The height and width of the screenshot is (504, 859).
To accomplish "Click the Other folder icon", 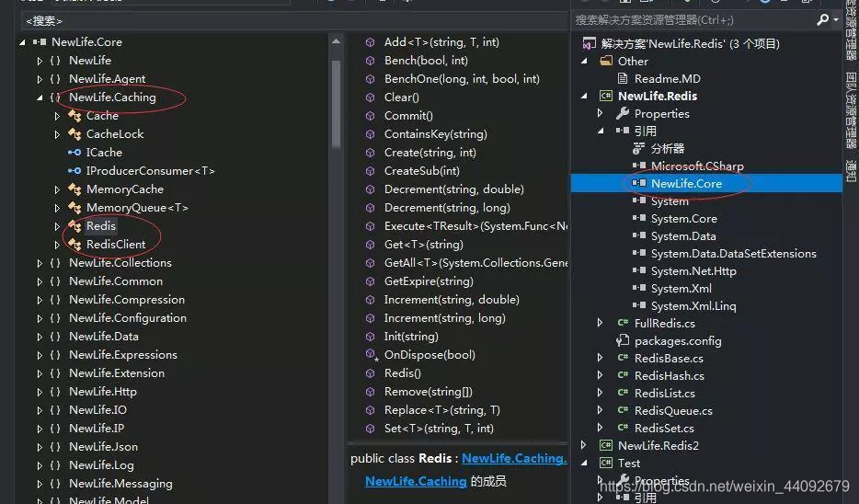I will pyautogui.click(x=606, y=61).
